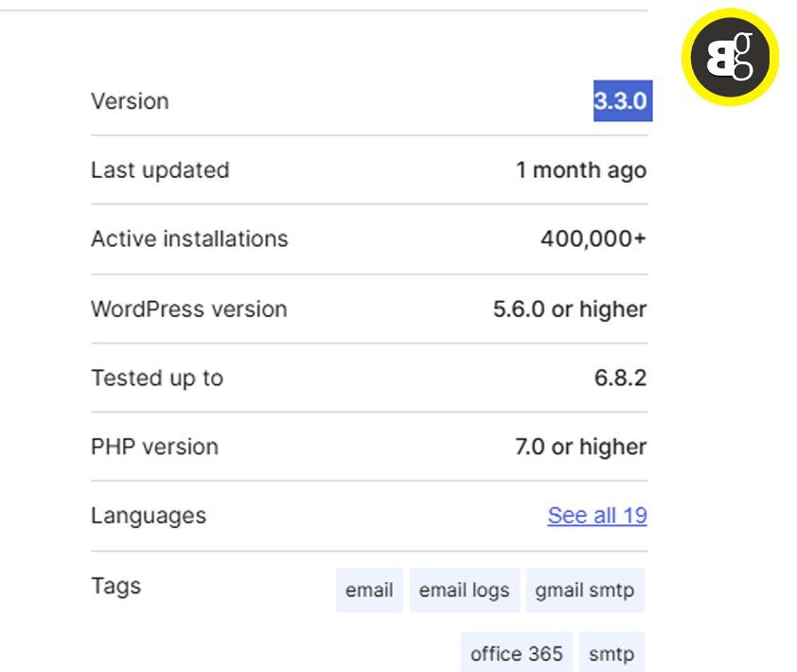
Task: Click the WordPress version label
Action: [x=188, y=309]
